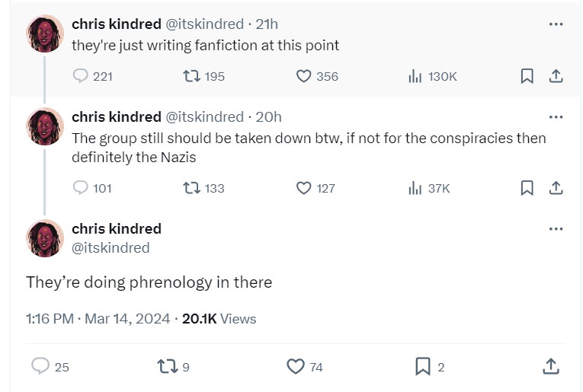Reply to the fanfiction tweet

(x=81, y=76)
